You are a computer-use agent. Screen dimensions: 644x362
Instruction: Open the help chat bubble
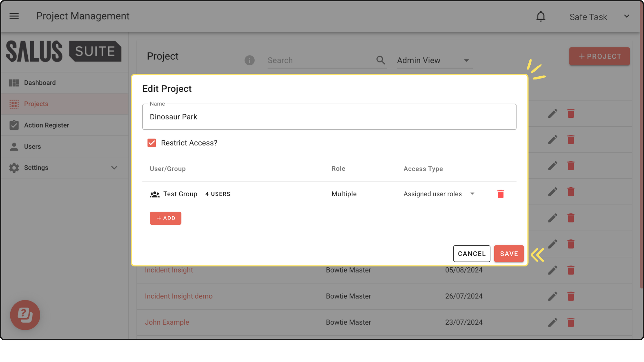25,315
